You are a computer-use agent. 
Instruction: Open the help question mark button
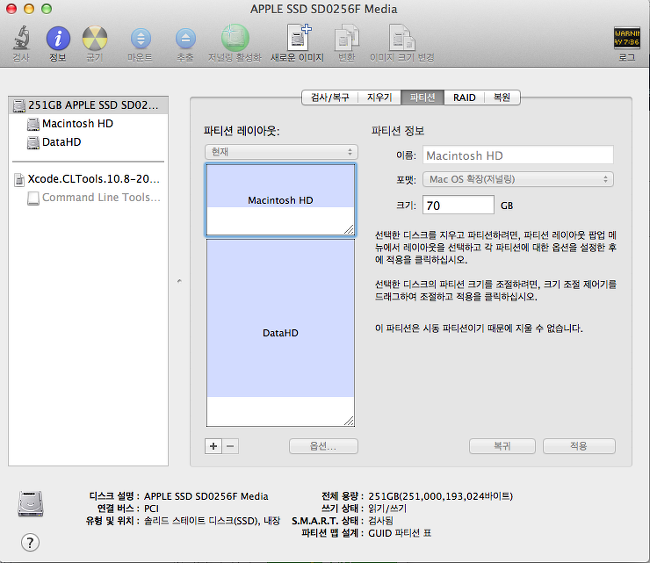click(x=30, y=542)
